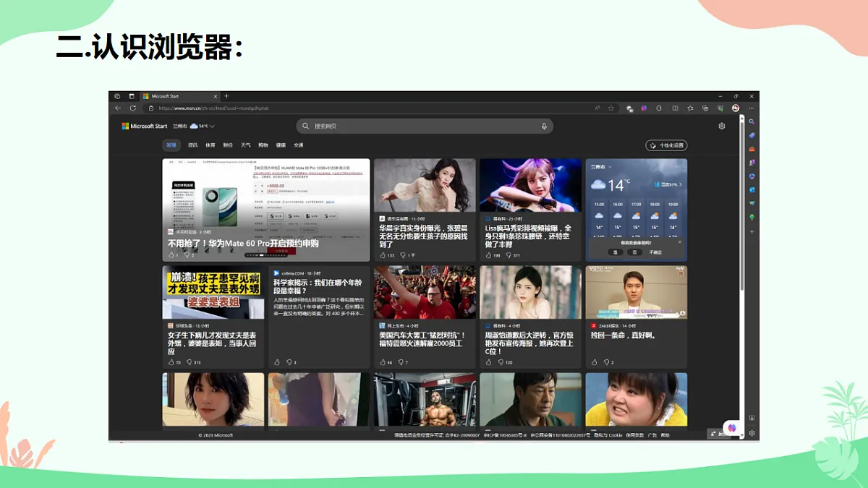Click the 个性化设置 button
The height and width of the screenshot is (488, 868).
pos(666,145)
